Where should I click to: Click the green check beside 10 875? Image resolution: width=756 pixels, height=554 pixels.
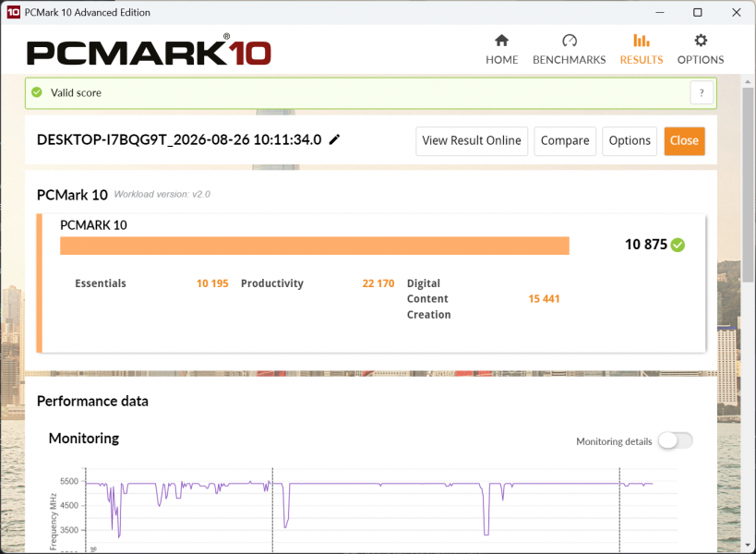[x=678, y=245]
